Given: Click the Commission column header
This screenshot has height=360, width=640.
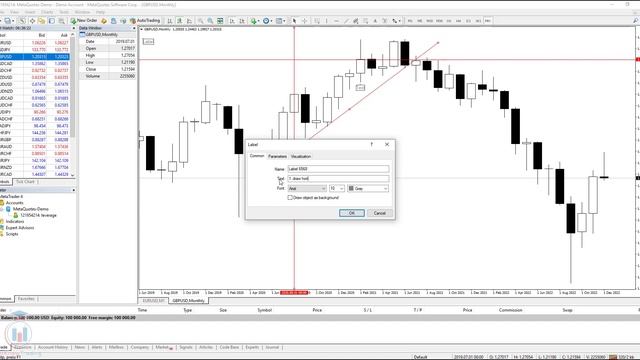Looking at the screenshot, I should pos(510,310).
